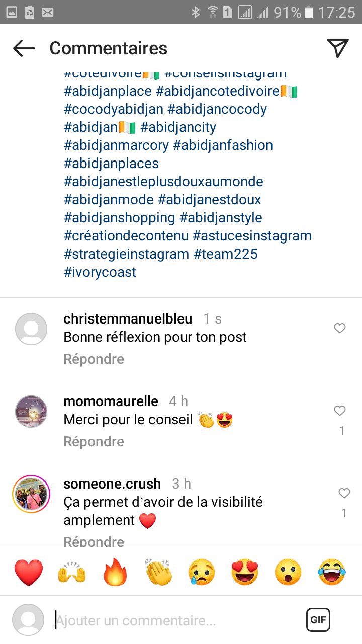Reply to christemmanuelbleu's comment

[94, 359]
